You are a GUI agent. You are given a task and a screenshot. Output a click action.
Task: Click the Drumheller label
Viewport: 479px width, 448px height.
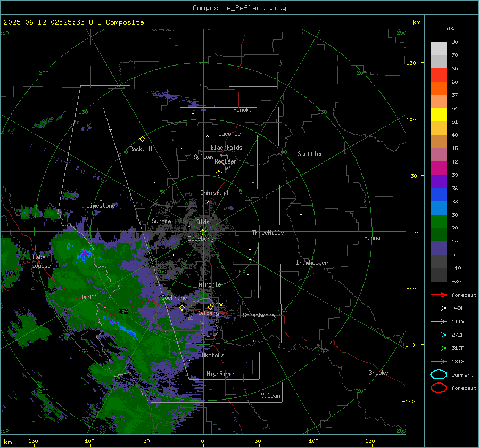pyautogui.click(x=312, y=263)
